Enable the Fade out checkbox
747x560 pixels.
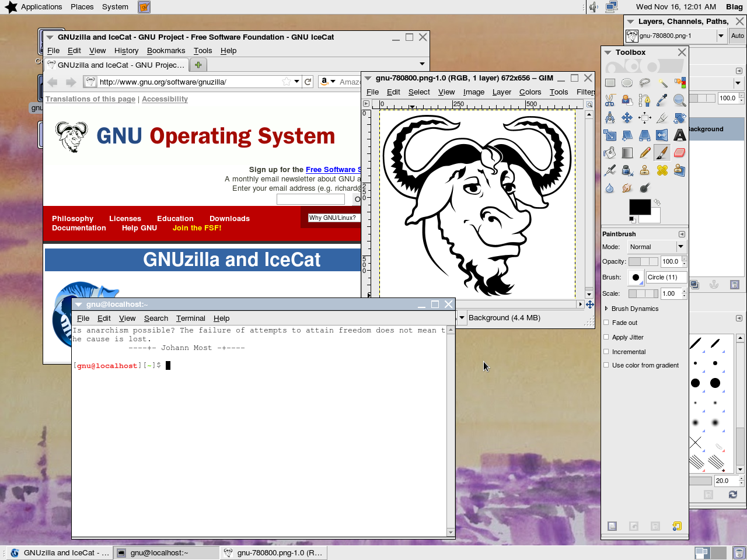coord(606,323)
